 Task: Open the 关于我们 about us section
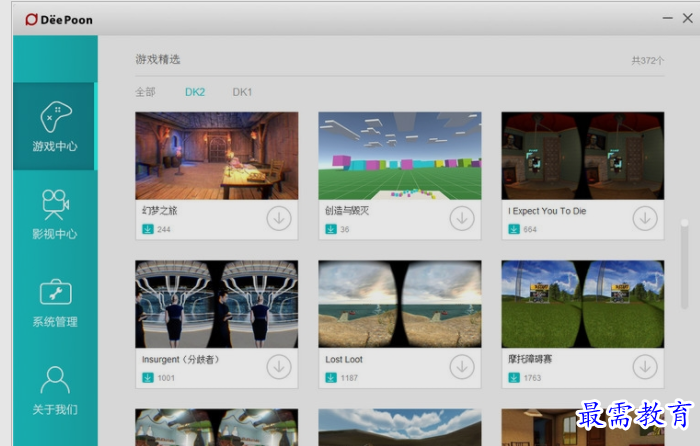click(x=55, y=391)
